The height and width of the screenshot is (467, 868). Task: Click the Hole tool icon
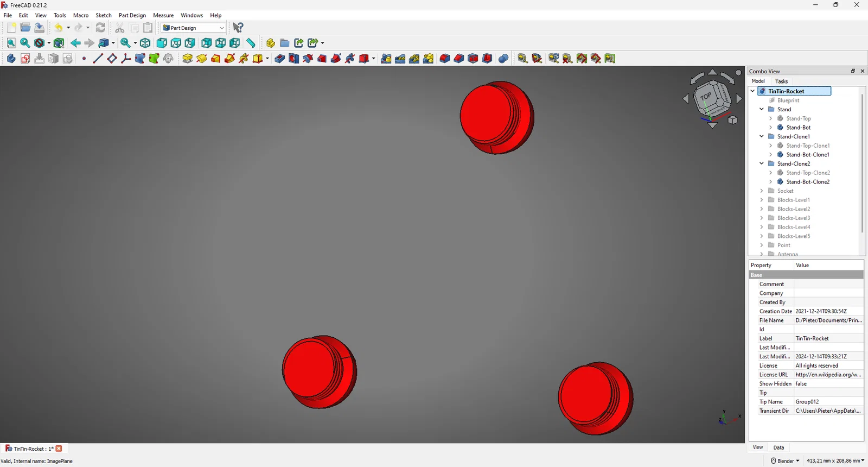pos(294,59)
